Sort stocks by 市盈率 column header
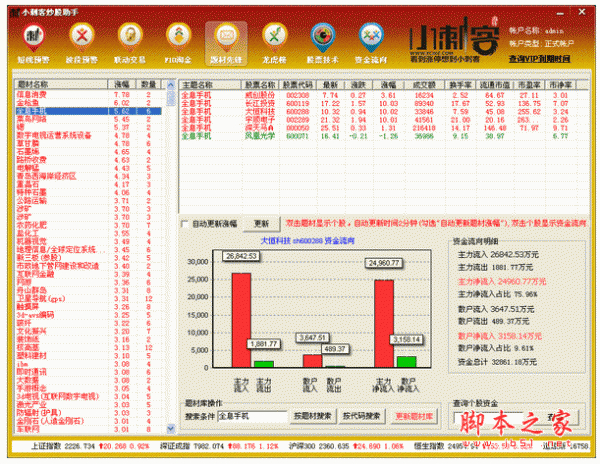This screenshot has height=464, width=600. pyautogui.click(x=529, y=85)
